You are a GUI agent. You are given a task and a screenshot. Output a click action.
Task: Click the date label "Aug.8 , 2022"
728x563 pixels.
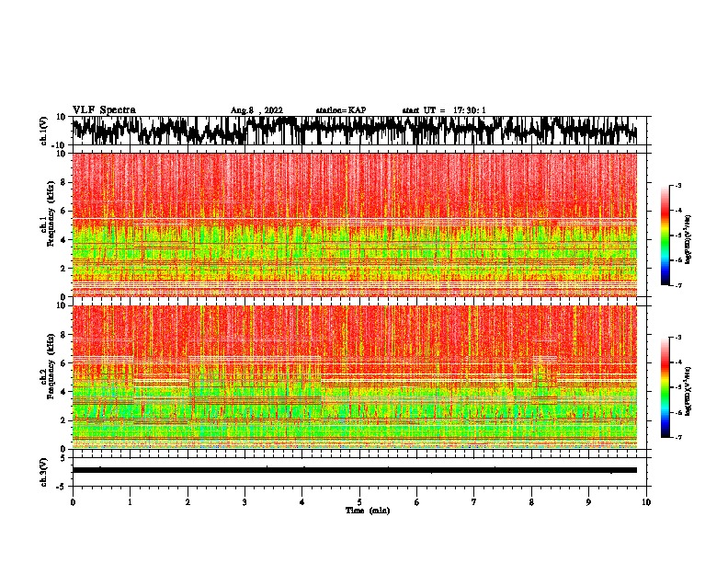click(256, 110)
